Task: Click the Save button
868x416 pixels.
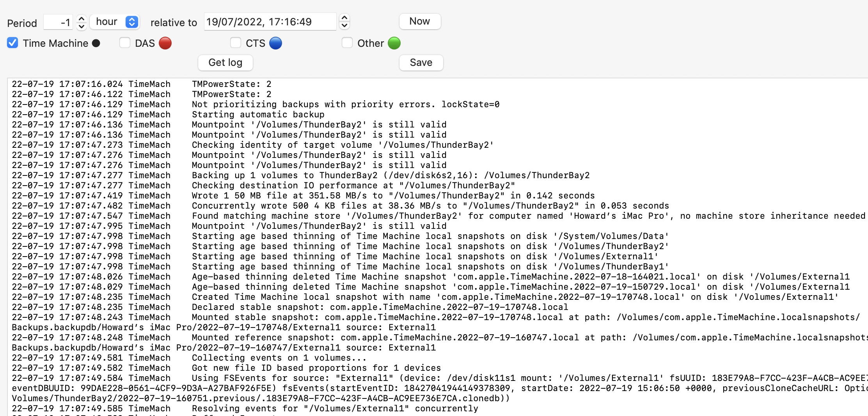Action: point(421,63)
